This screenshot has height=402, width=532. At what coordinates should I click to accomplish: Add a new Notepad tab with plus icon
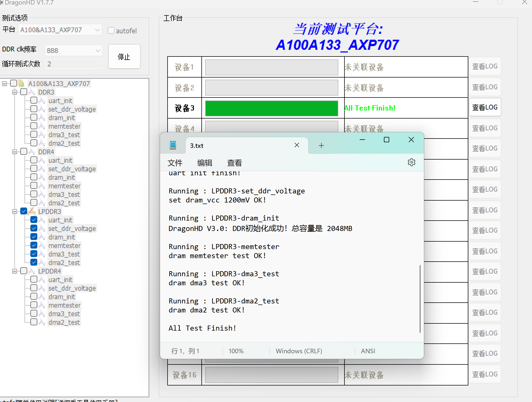click(321, 145)
